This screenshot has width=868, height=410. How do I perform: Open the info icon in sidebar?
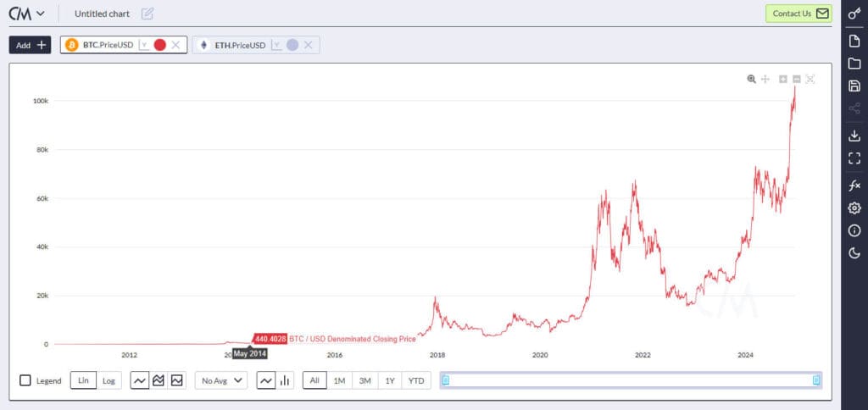[x=854, y=230]
